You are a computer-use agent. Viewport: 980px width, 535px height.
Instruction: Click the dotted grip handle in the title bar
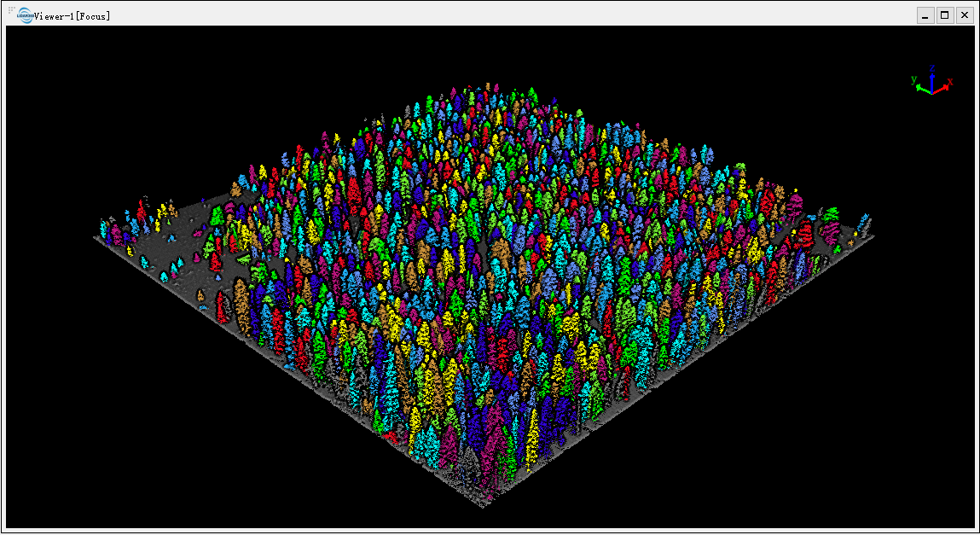(x=11, y=10)
